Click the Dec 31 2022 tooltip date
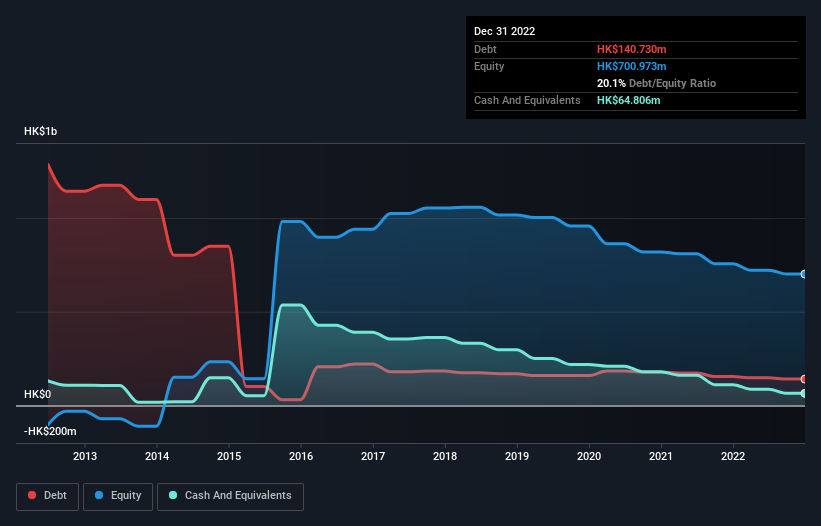Screen dimensions: 821x526 (x=504, y=31)
